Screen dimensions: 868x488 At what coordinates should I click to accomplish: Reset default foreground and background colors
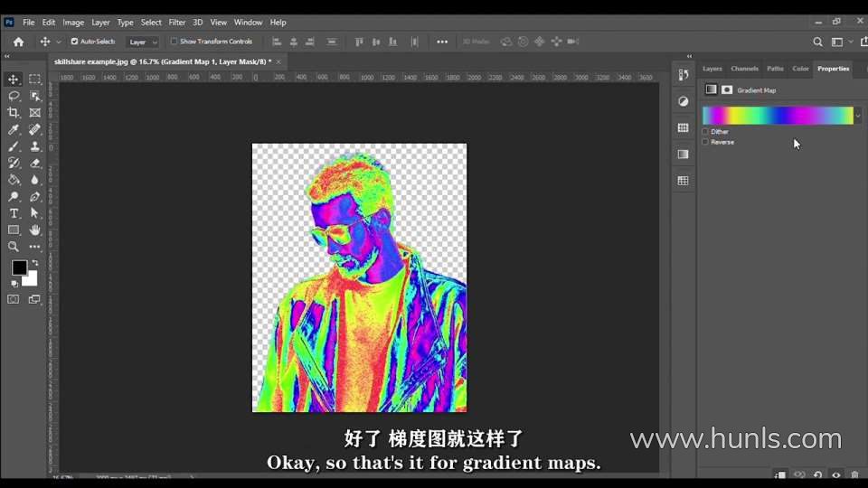14,283
